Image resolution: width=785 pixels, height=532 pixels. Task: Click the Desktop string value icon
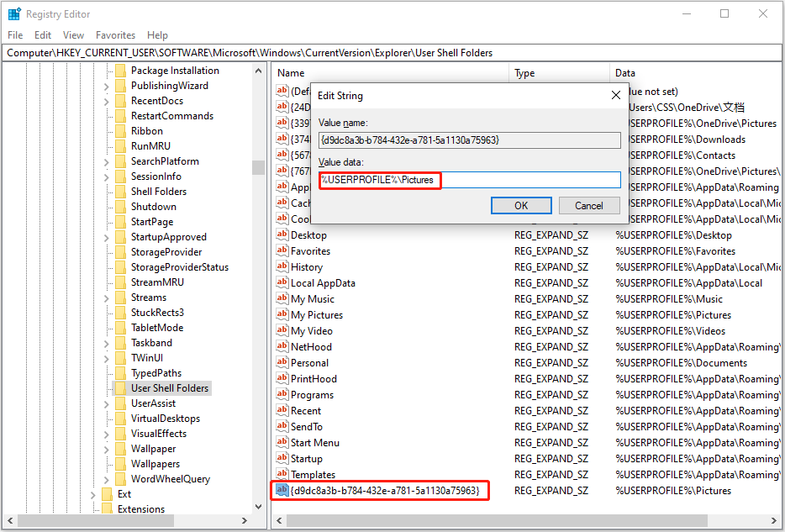282,235
